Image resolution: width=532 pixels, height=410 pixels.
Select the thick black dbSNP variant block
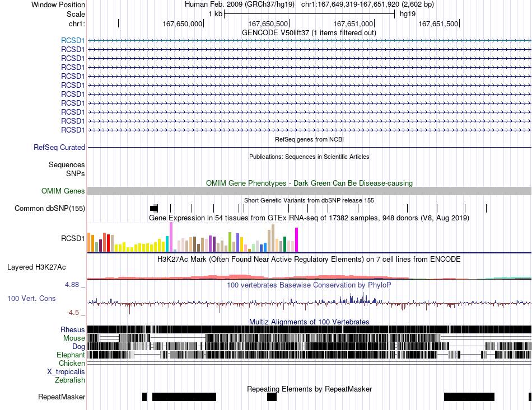(x=153, y=209)
